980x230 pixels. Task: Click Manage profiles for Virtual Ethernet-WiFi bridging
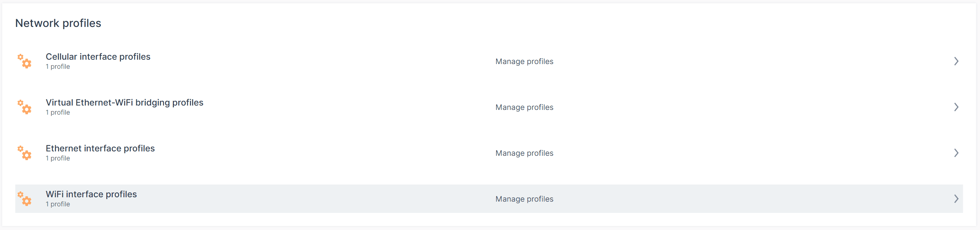coord(524,108)
